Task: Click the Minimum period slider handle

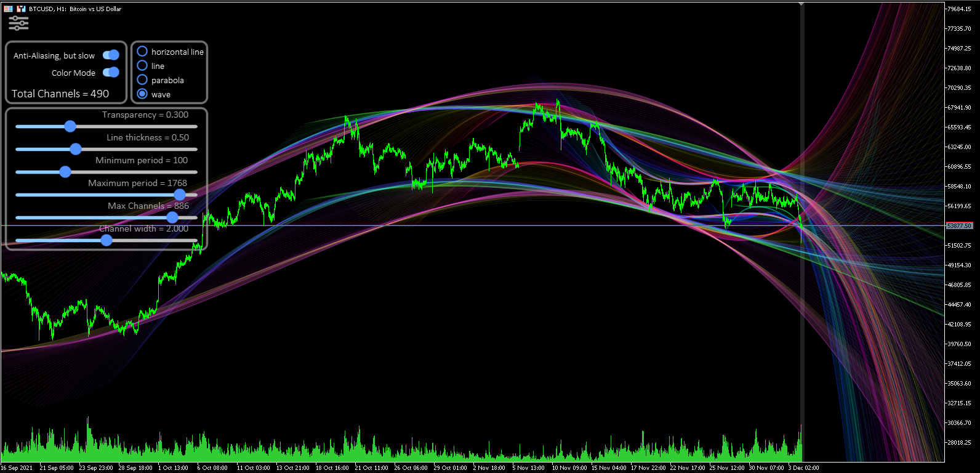Action: tap(65, 172)
